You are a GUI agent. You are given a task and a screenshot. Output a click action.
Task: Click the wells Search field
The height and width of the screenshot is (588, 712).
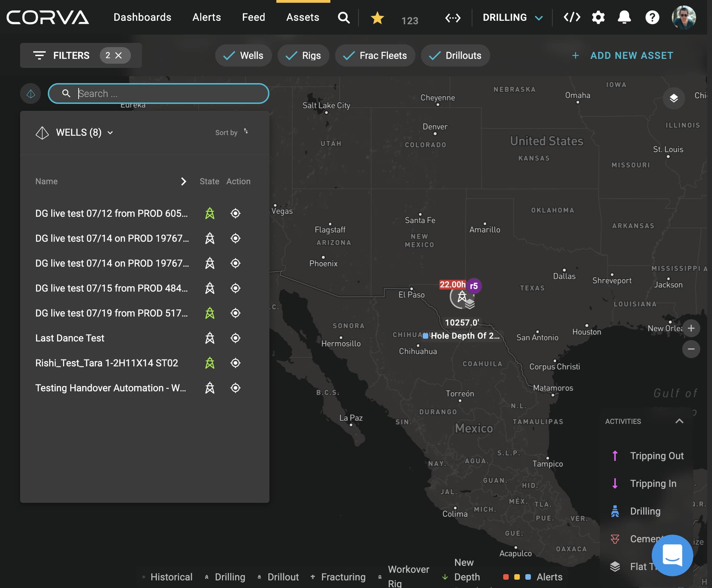click(x=158, y=94)
